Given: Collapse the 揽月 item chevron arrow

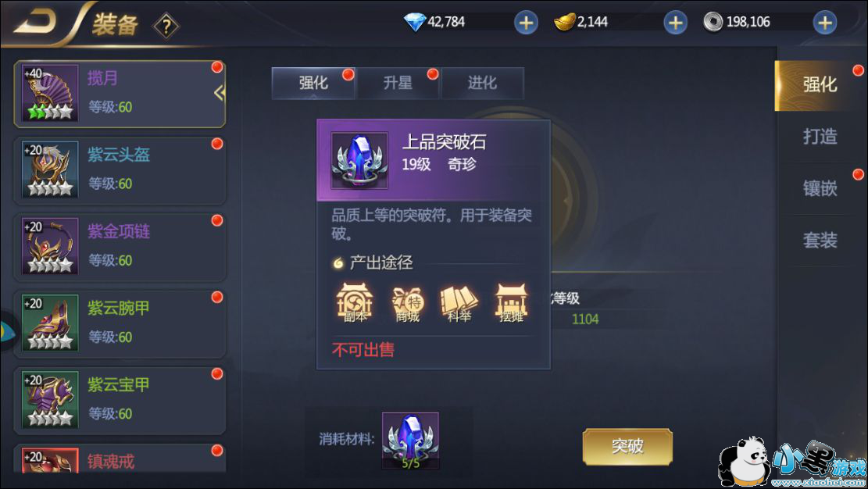Looking at the screenshot, I should pos(220,92).
